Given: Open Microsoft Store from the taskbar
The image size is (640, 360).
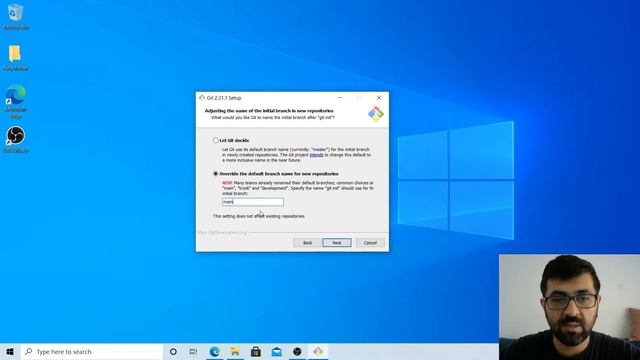Looking at the screenshot, I should click(256, 351).
